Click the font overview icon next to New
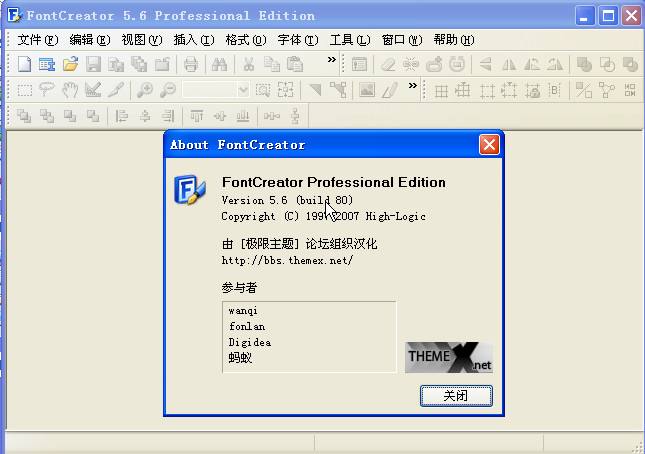This screenshot has width=645, height=454. (x=47, y=64)
